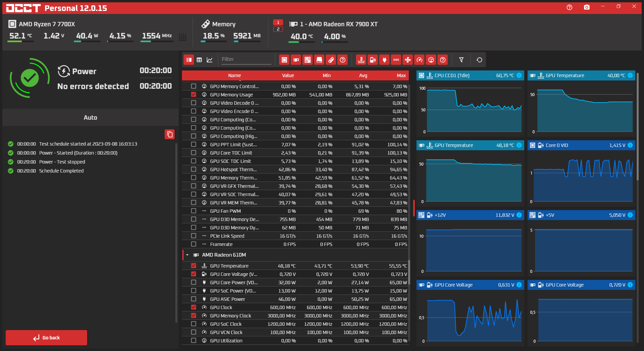Click the Go back button
The height and width of the screenshot is (351, 644).
point(46,338)
